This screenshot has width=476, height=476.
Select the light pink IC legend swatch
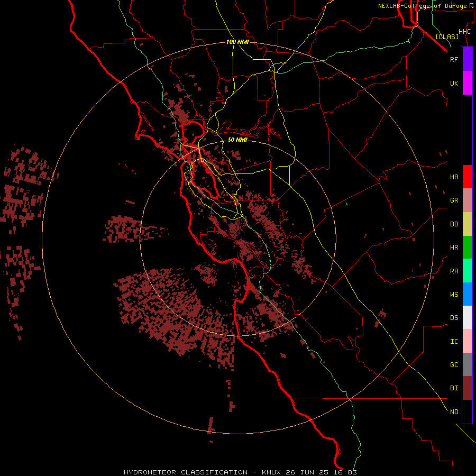[x=467, y=341]
